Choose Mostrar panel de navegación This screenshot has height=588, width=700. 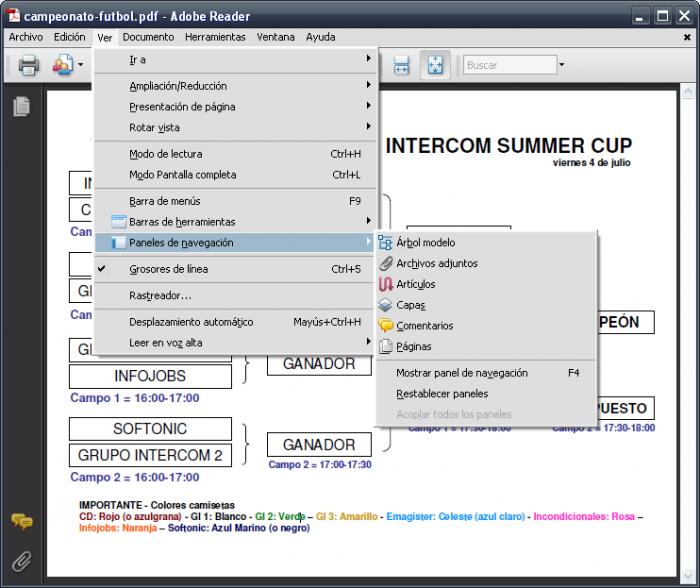[486, 373]
